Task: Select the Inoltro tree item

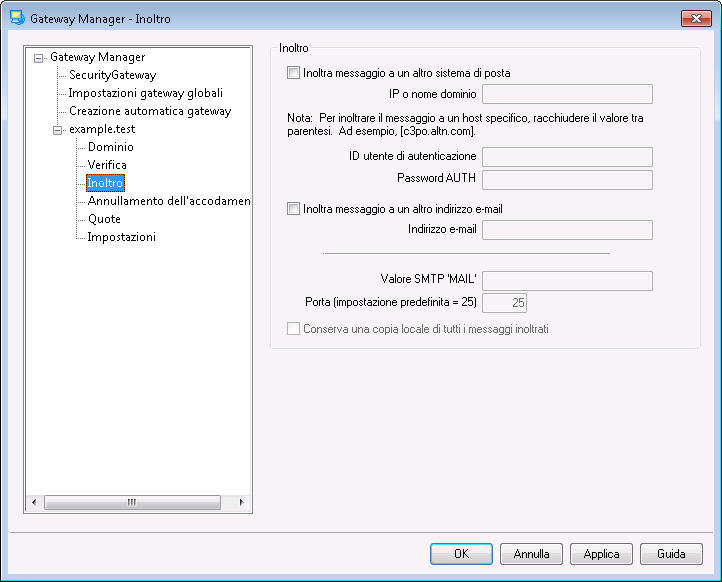Action: pos(105,183)
